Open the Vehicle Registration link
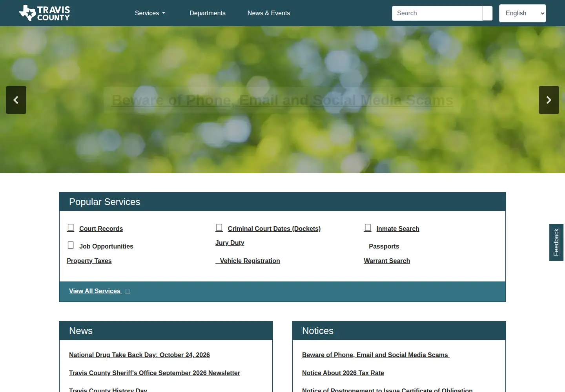The width and height of the screenshot is (565, 392). point(250,261)
